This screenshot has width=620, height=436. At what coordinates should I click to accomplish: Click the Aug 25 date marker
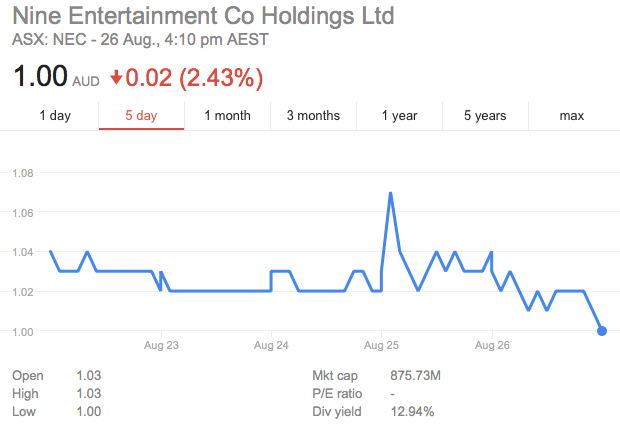coord(381,345)
